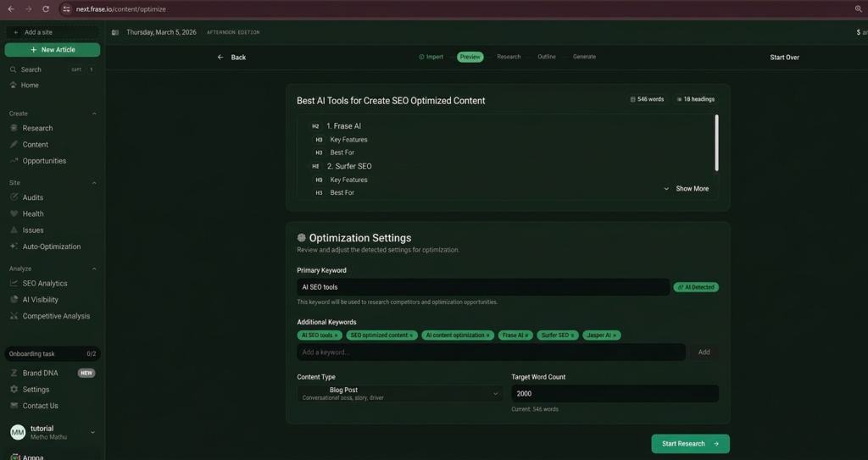Click the Research icon in the Create section
868x460 pixels.
point(14,128)
